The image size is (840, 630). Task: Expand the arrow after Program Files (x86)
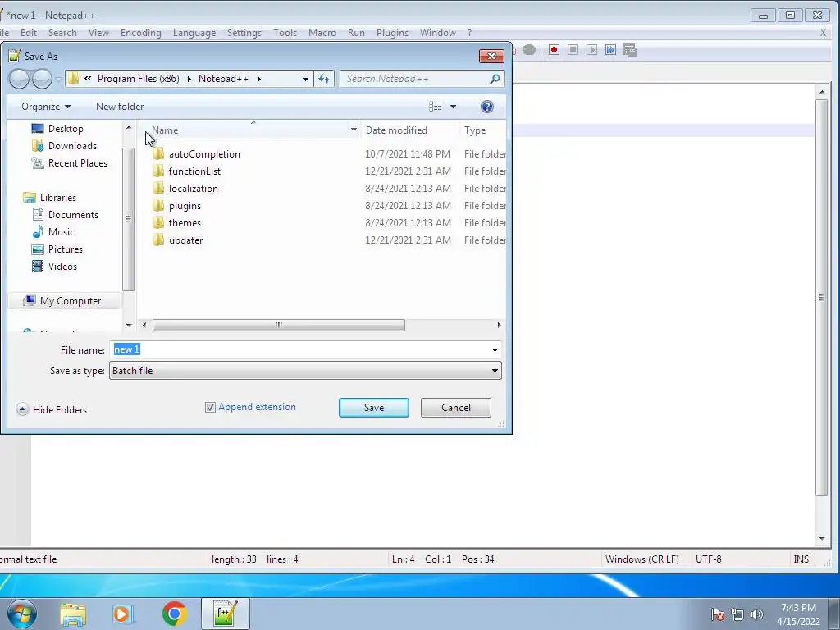pos(189,79)
